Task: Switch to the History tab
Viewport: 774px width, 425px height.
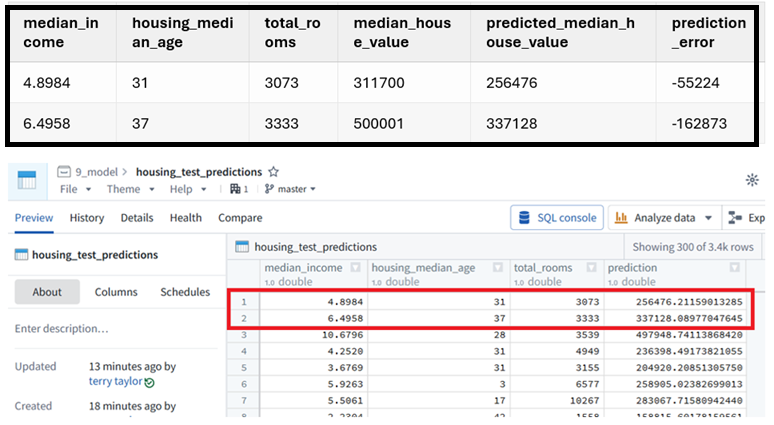Action: (87, 218)
